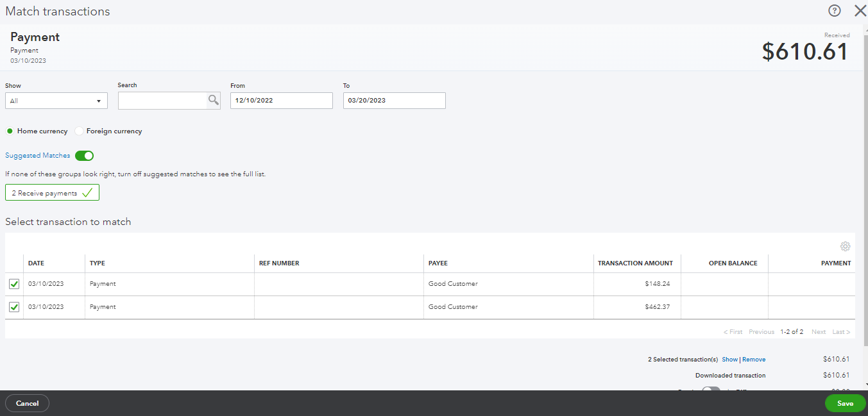This screenshot has height=416, width=868.
Task: Select the 2 Receive payments suggestion
Action: (x=52, y=193)
